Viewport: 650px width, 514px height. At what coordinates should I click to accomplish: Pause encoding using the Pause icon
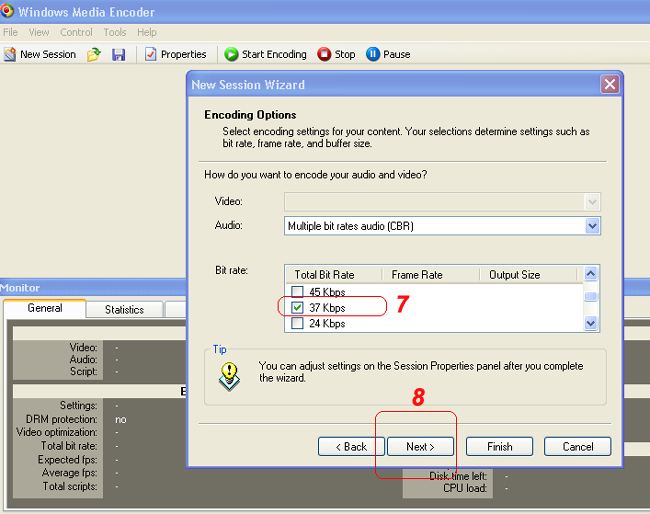[373, 54]
